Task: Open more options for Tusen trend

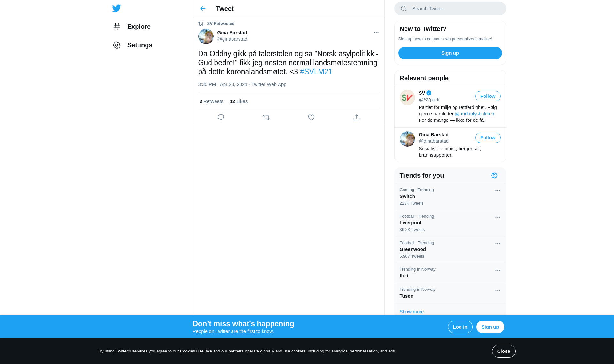Action: (x=498, y=290)
